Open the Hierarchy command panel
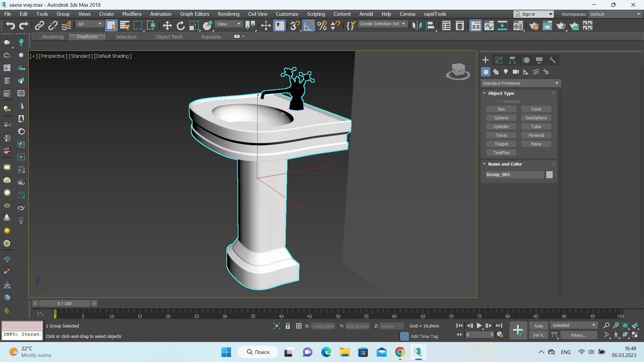 (x=512, y=60)
